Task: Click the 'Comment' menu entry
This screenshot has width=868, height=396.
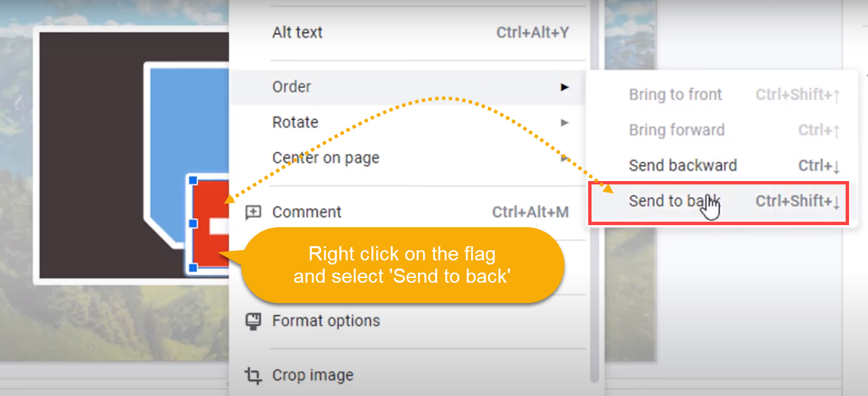Action: pos(306,212)
